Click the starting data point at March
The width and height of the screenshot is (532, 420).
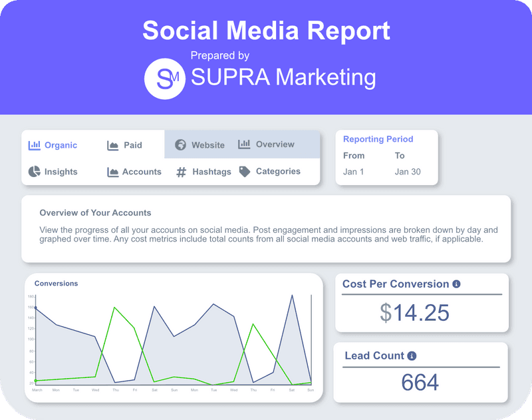[35, 308]
